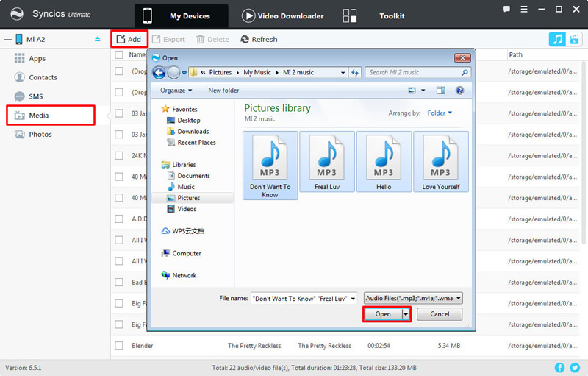Refresh the MI 2 music folder location
Image resolution: width=588 pixels, height=376 pixels.
click(355, 72)
